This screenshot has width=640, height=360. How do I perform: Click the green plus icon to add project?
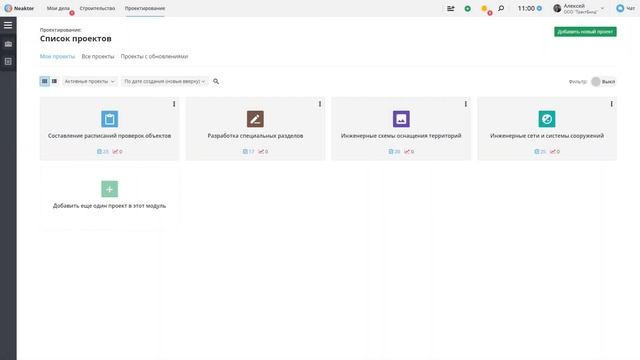(109, 189)
